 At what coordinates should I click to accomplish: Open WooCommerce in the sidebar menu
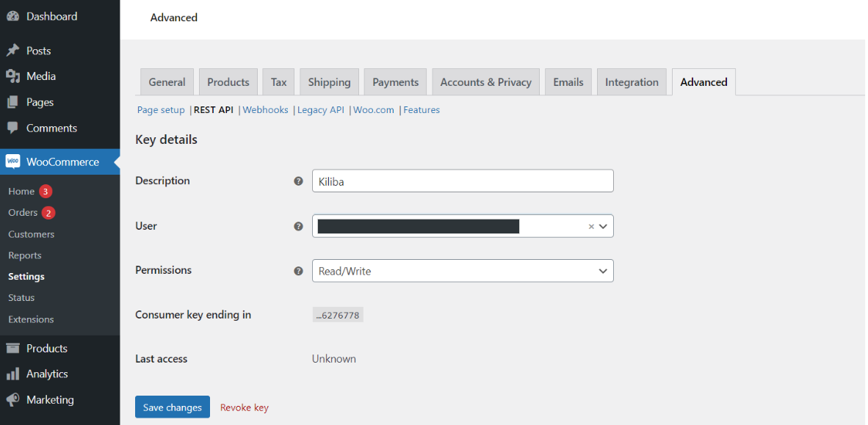click(59, 161)
